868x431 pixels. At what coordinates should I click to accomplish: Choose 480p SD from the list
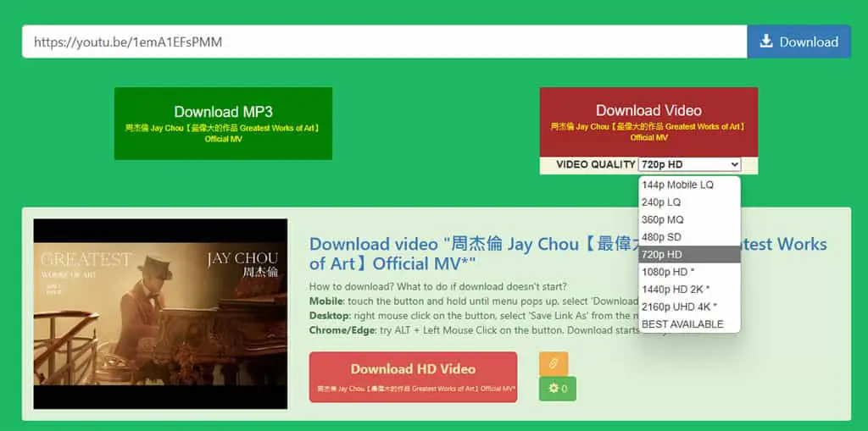pos(689,237)
